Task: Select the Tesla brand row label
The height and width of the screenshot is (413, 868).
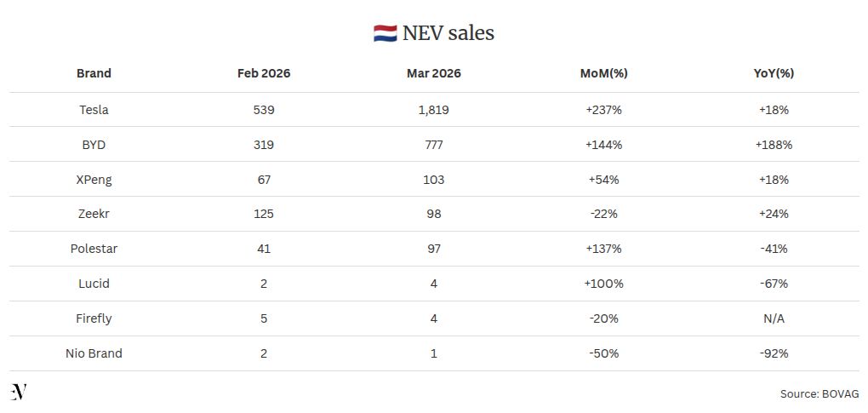Action: coord(94,110)
